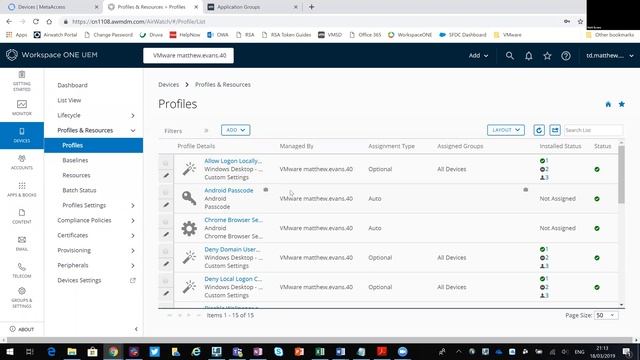Open the Email section
This screenshot has height=360, width=640.
[22, 243]
